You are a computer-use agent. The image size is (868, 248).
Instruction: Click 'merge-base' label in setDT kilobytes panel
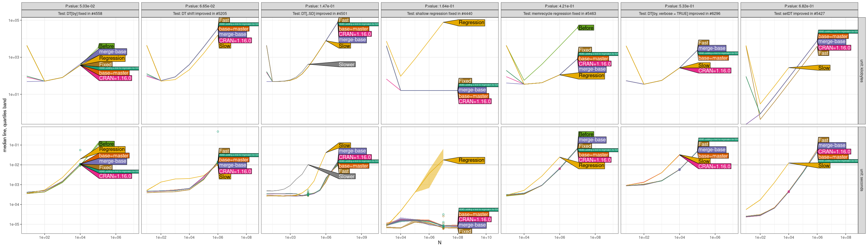[x=832, y=42]
